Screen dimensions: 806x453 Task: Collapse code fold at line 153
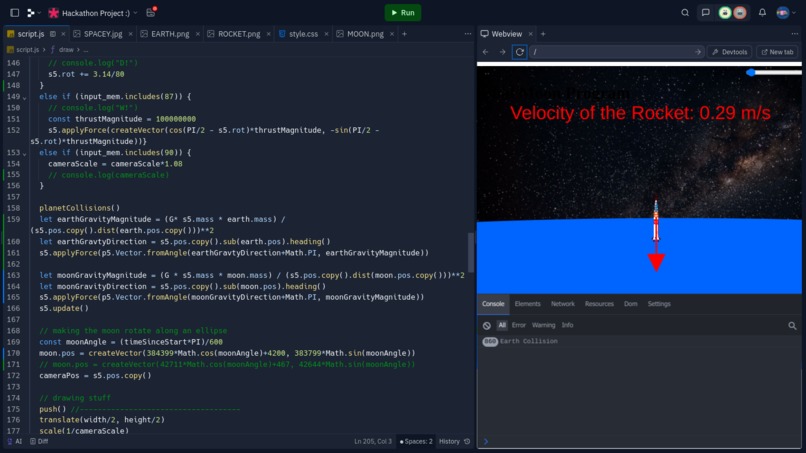click(x=24, y=153)
